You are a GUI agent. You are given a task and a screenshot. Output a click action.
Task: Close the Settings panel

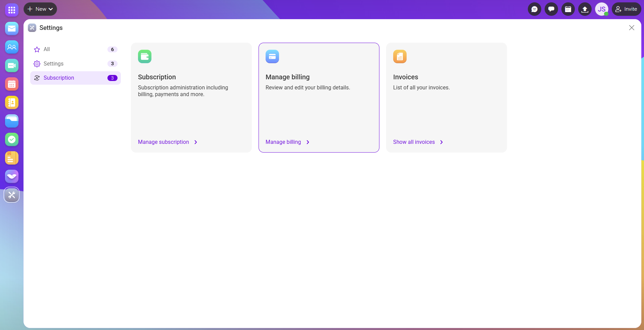(632, 28)
